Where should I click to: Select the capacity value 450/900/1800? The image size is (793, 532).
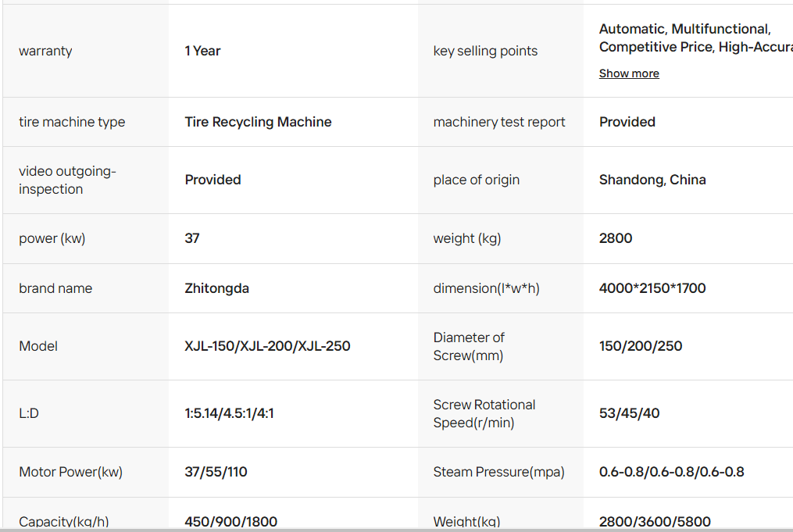pos(230,521)
